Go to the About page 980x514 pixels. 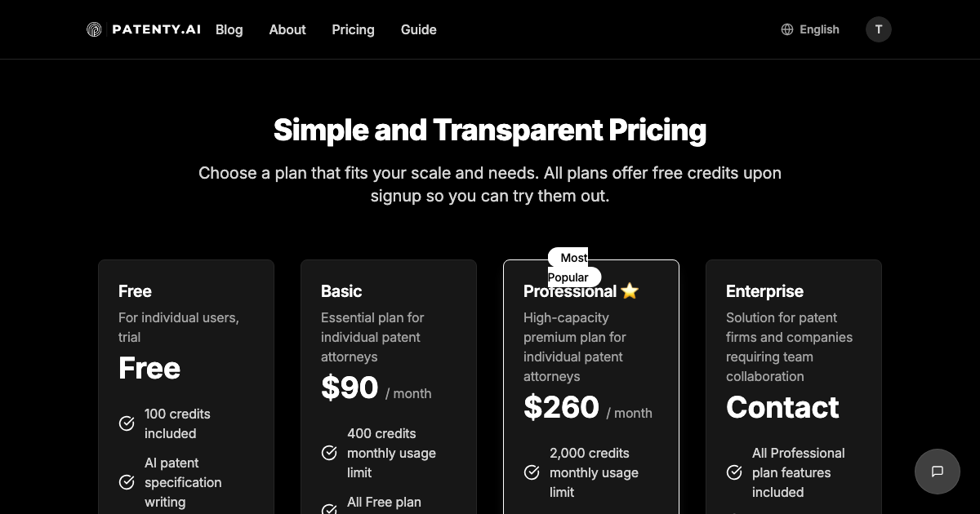tap(287, 29)
